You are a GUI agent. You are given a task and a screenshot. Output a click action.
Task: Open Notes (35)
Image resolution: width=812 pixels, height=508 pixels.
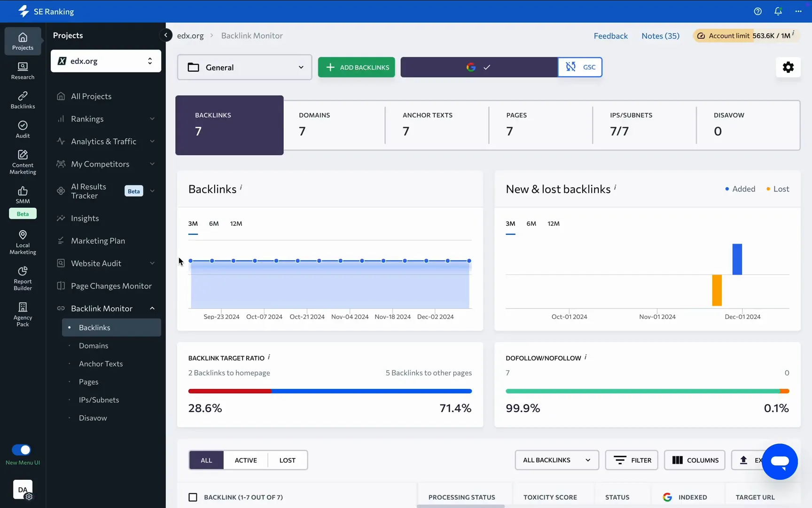click(x=660, y=35)
